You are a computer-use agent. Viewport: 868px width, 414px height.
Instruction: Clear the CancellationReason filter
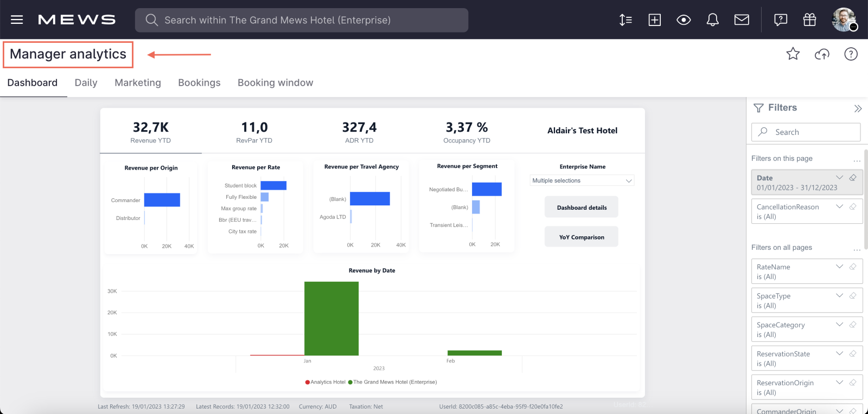click(x=853, y=206)
